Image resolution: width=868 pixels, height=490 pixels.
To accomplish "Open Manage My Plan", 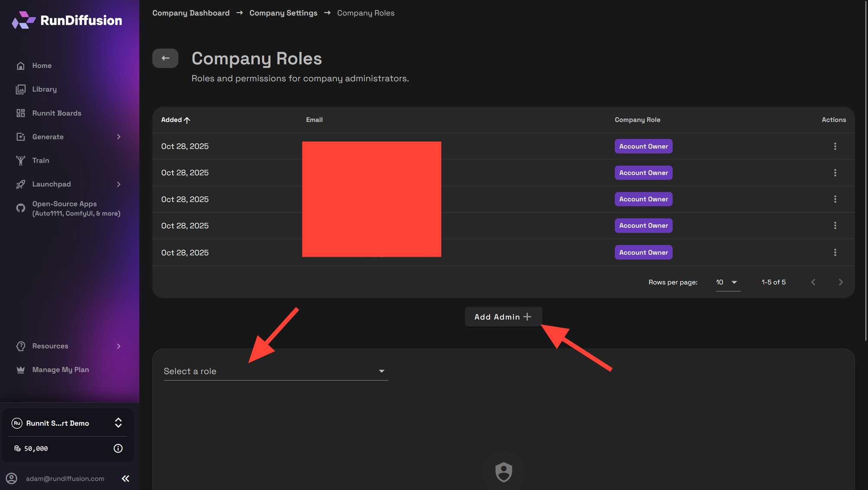I will [60, 369].
